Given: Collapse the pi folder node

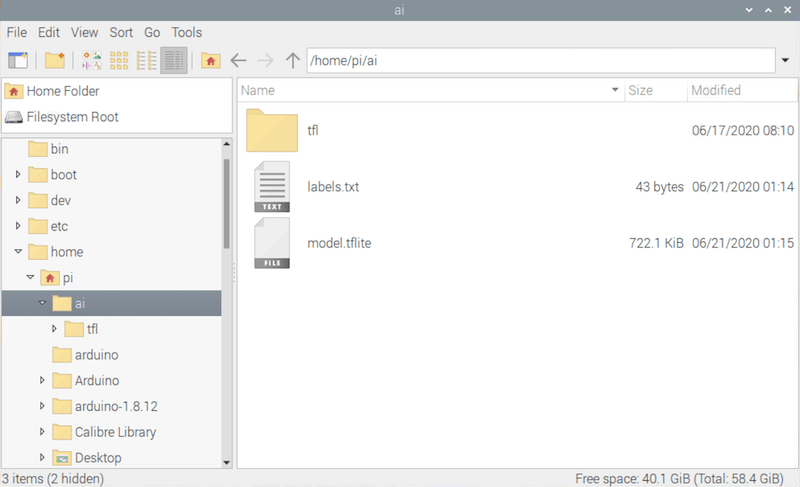Looking at the screenshot, I should coord(30,277).
